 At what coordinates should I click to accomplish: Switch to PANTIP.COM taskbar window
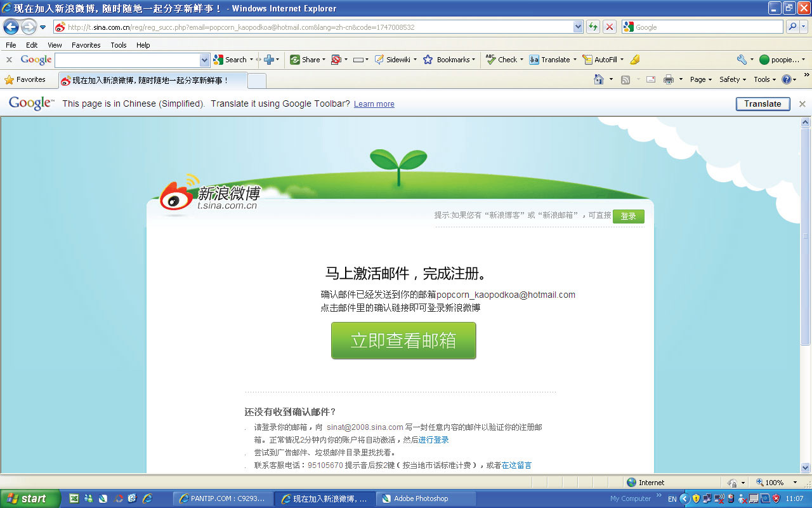pyautogui.click(x=223, y=498)
